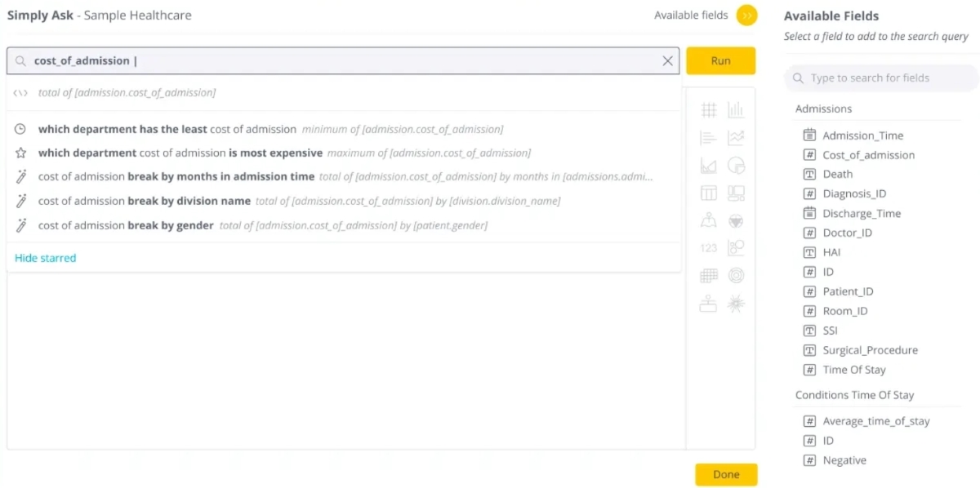980x488 pixels.
Task: Click the Done button
Action: click(x=725, y=474)
